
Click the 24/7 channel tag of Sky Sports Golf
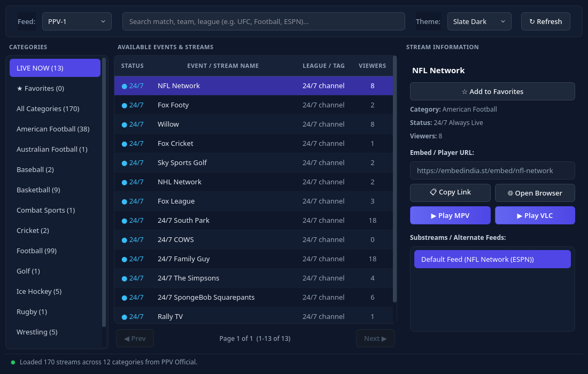tap(323, 162)
